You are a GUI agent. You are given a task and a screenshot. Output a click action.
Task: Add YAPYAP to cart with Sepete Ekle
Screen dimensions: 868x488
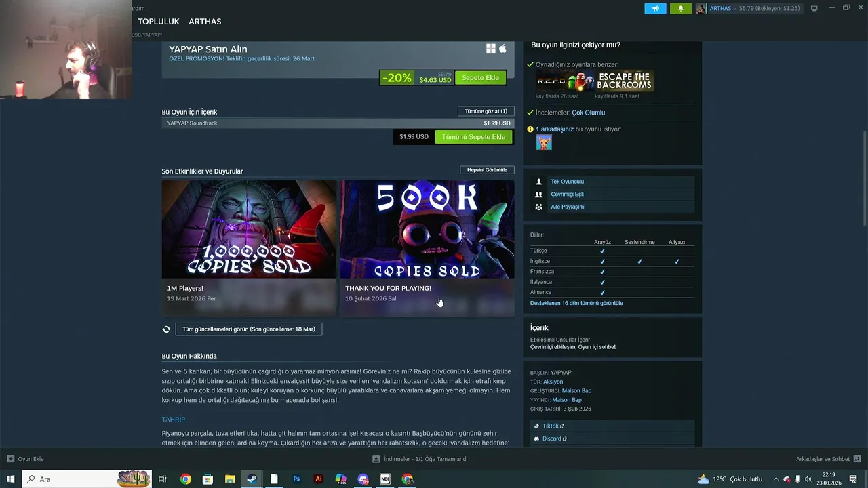click(x=481, y=78)
